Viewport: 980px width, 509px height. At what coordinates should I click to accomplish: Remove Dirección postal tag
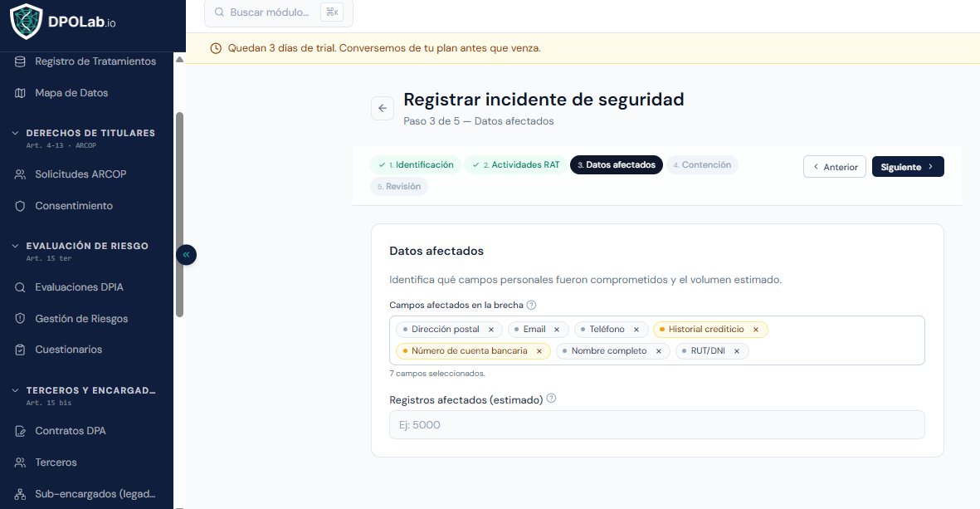coord(491,330)
